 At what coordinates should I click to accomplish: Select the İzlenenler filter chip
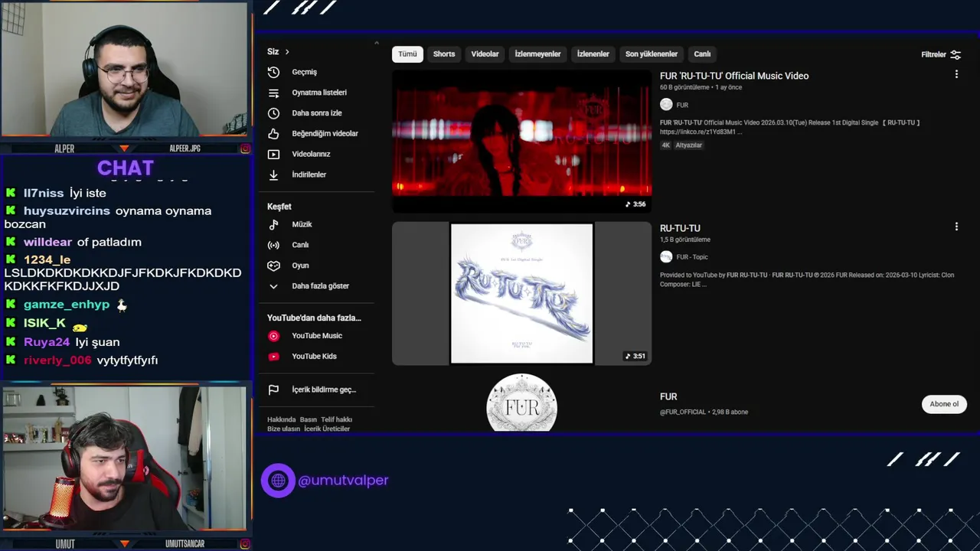point(593,54)
